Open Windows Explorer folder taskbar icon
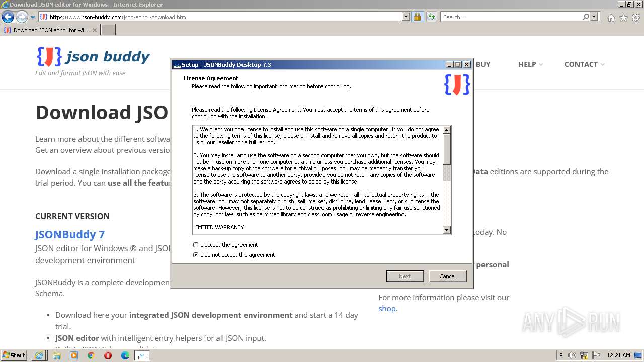 (57, 355)
